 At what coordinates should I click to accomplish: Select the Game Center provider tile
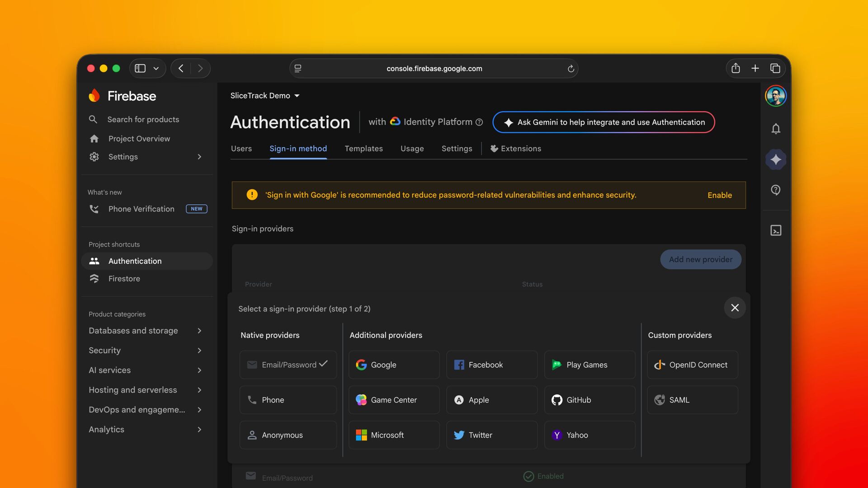click(394, 400)
